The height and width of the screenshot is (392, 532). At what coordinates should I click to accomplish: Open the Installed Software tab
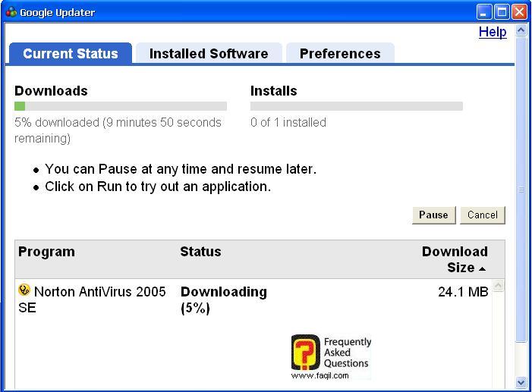tap(209, 54)
